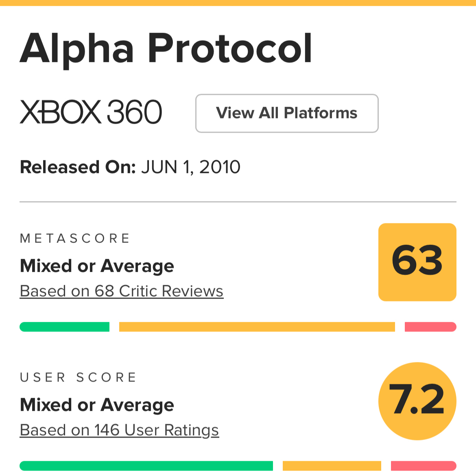The height and width of the screenshot is (473, 476).
Task: Click the METASCORE section label
Action: click(x=75, y=238)
